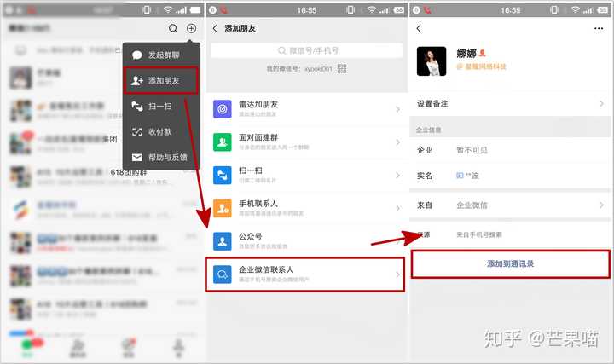Open 收付款 from the popup menu

click(x=161, y=132)
